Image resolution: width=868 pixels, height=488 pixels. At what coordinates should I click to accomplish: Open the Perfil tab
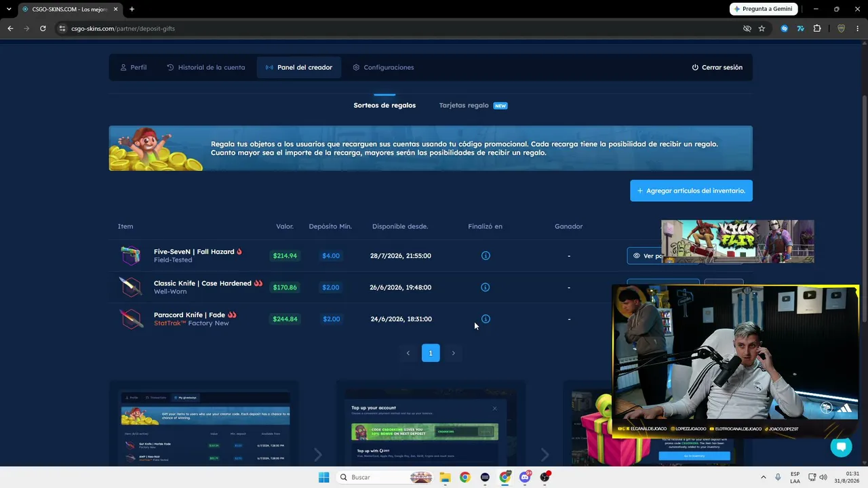click(133, 68)
